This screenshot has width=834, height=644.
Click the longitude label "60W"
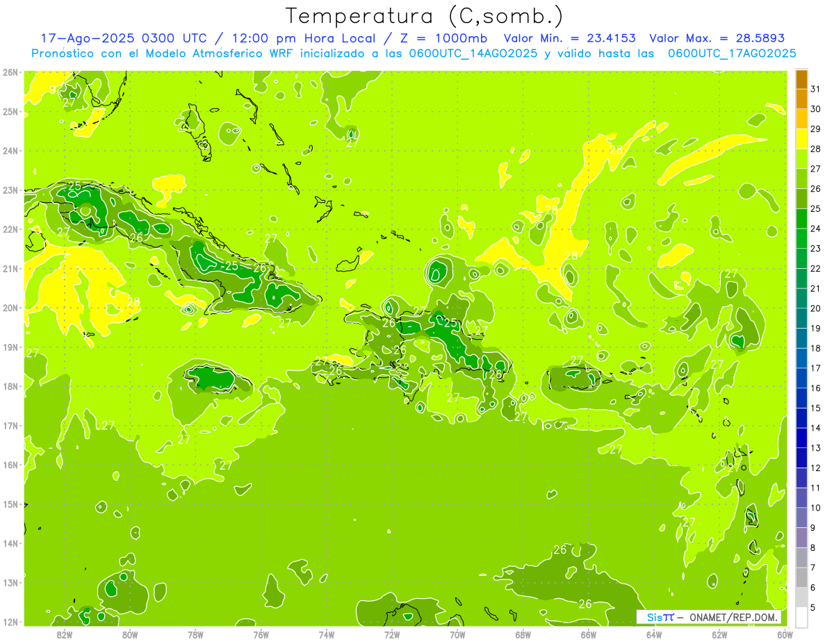(x=785, y=635)
